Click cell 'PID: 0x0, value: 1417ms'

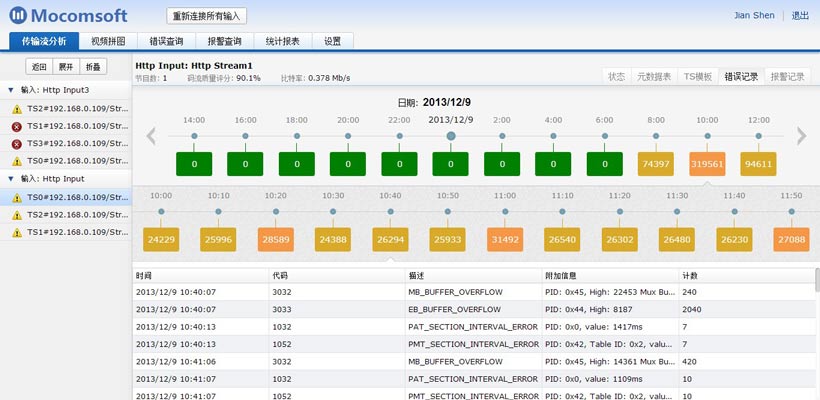click(610, 327)
